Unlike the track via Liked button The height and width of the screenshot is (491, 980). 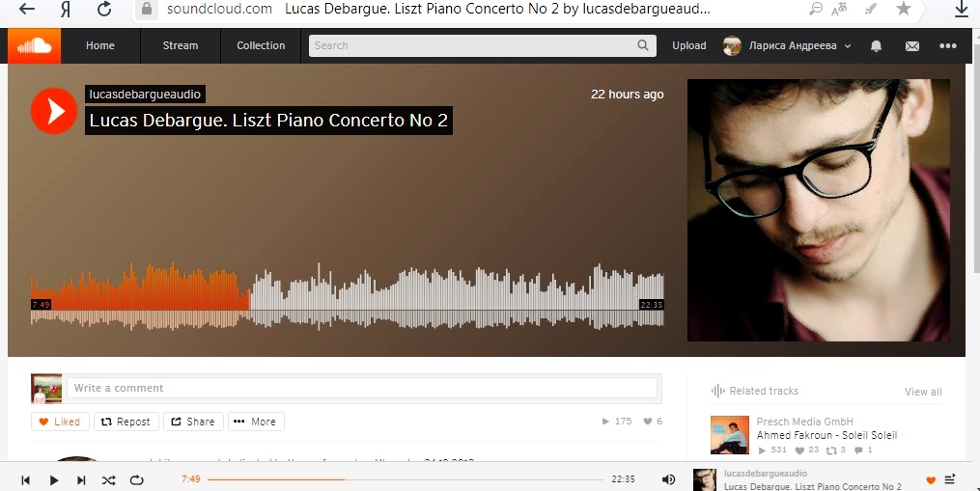point(60,422)
